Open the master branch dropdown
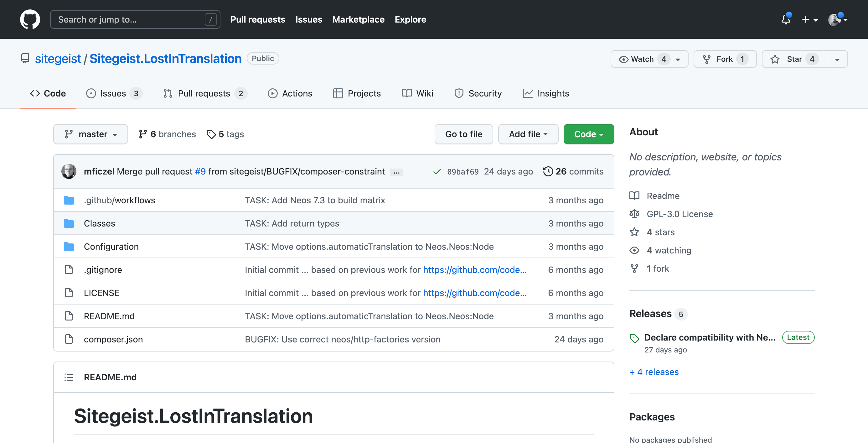 click(x=90, y=134)
